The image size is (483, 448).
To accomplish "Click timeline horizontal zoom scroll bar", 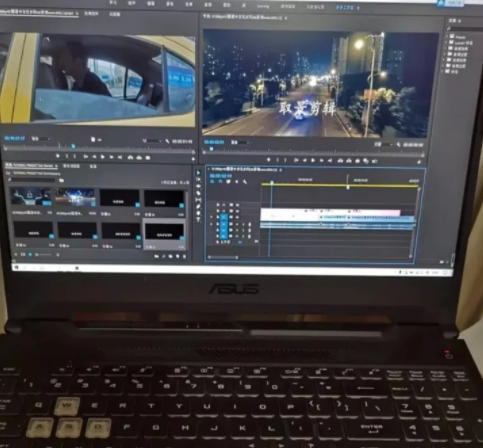I will (223, 257).
